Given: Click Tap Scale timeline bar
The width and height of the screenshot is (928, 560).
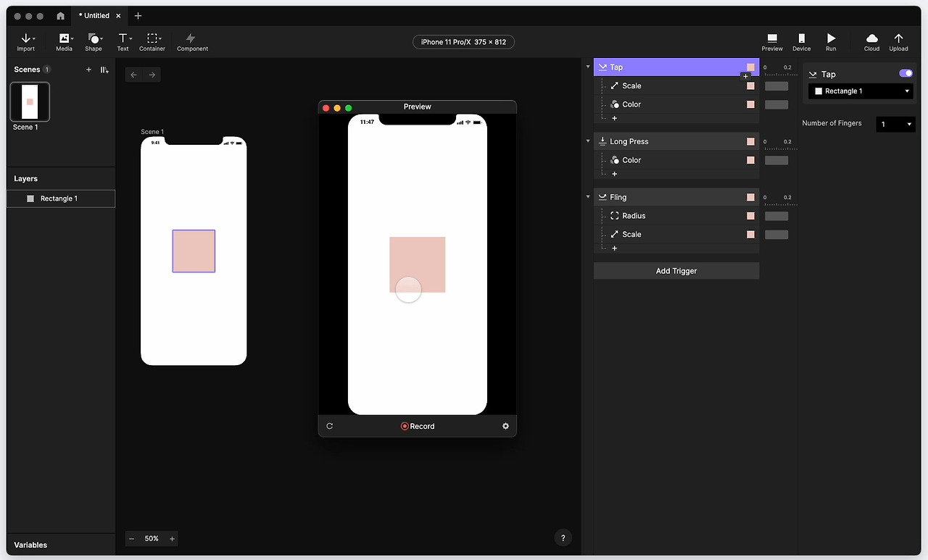Looking at the screenshot, I should point(776,86).
